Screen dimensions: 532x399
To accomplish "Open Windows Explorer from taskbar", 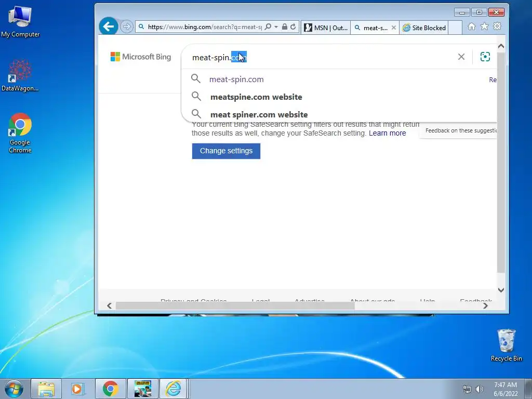I will pos(46,389).
